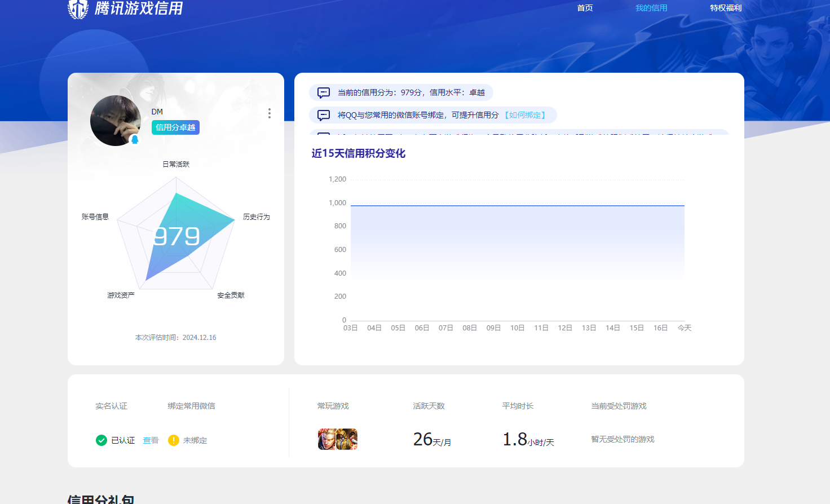830x504 pixels.
Task: Click 查看 link next to 已认证
Action: point(151,440)
